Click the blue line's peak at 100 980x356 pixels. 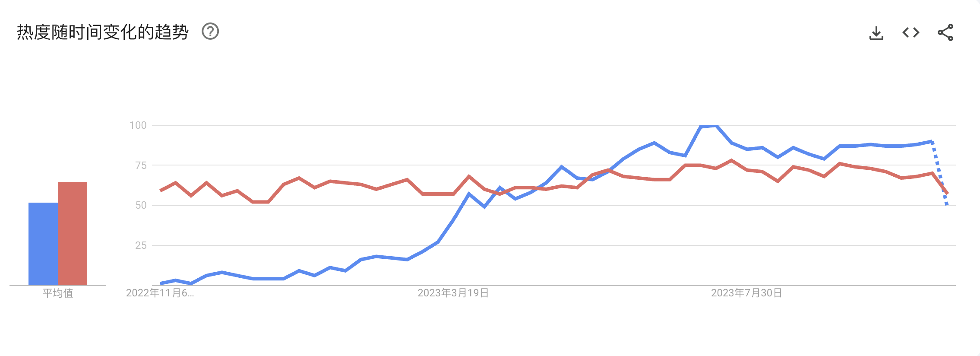tap(708, 126)
